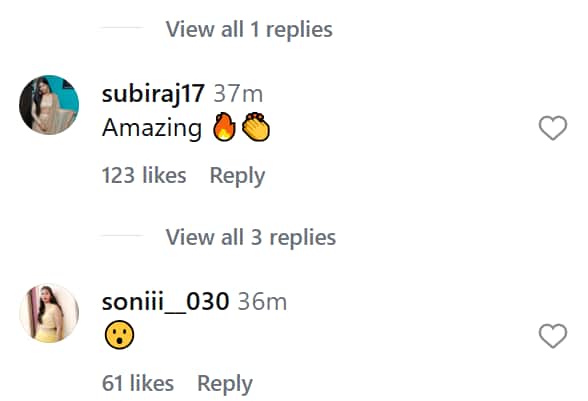Open subiraj17's profile picture
The width and height of the screenshot is (588, 401).
pyautogui.click(x=49, y=105)
